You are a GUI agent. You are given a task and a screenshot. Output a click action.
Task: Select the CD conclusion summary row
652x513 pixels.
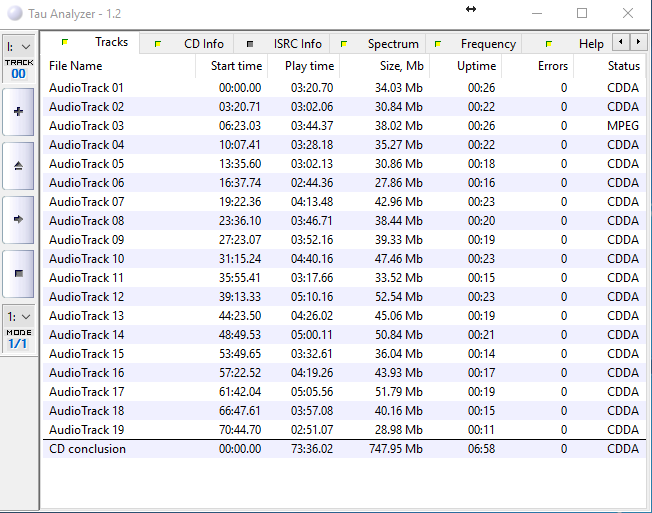pyautogui.click(x=344, y=449)
